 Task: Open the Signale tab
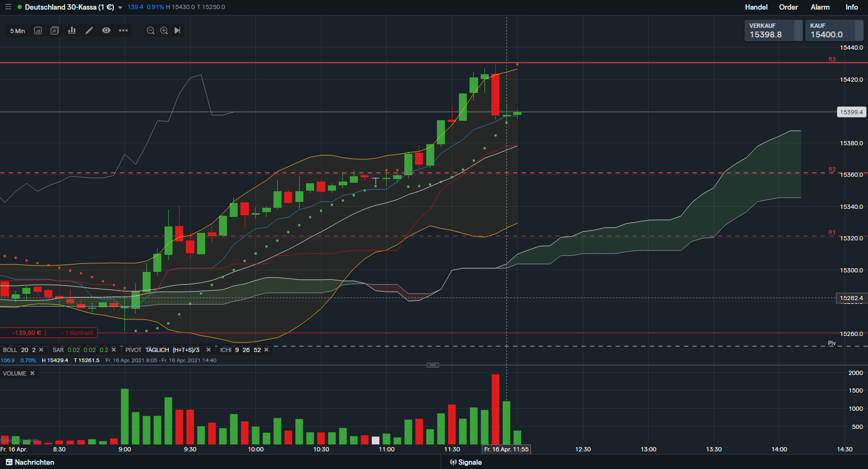(x=466, y=462)
